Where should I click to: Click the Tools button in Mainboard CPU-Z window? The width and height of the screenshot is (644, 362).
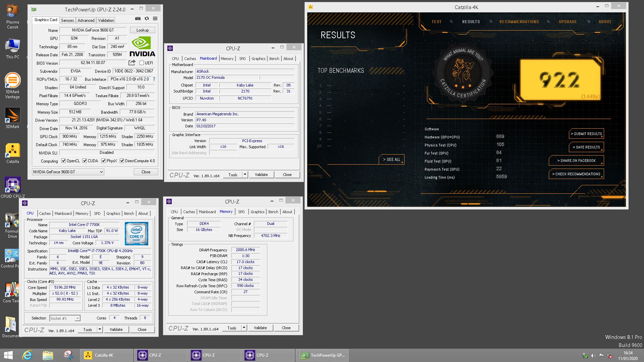(233, 175)
